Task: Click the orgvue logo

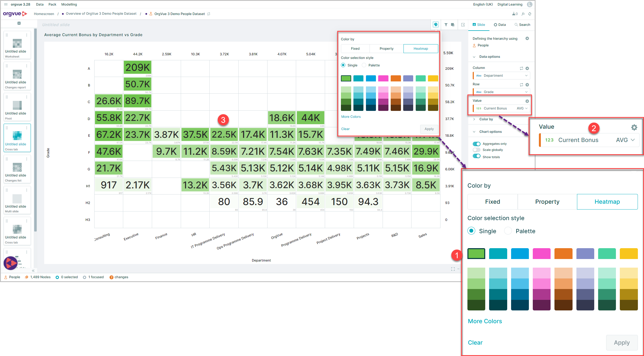Action: pyautogui.click(x=15, y=14)
